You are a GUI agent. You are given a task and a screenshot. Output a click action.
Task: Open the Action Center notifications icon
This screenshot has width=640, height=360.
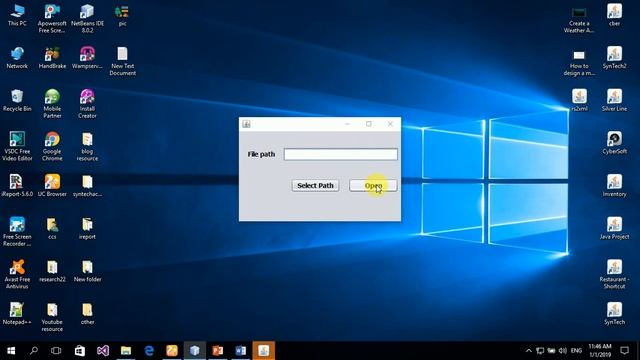624,351
